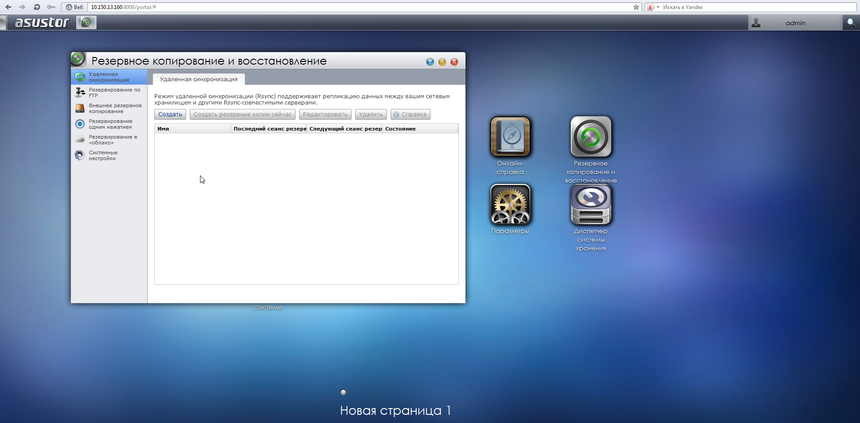The image size is (860, 423).
Task: Sort by the Состояние column header
Action: [x=420, y=129]
